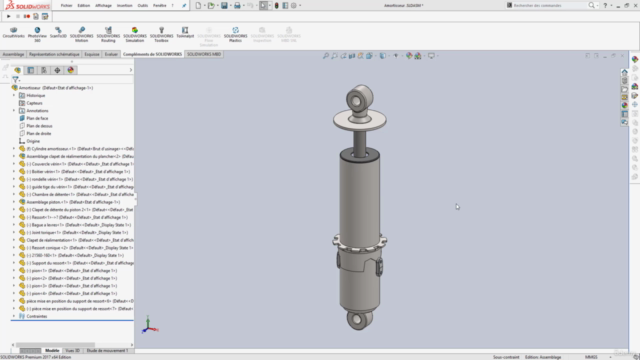Switch to the Vues 3D bottom tab
Screen dimensions: 640x360
tap(73, 350)
